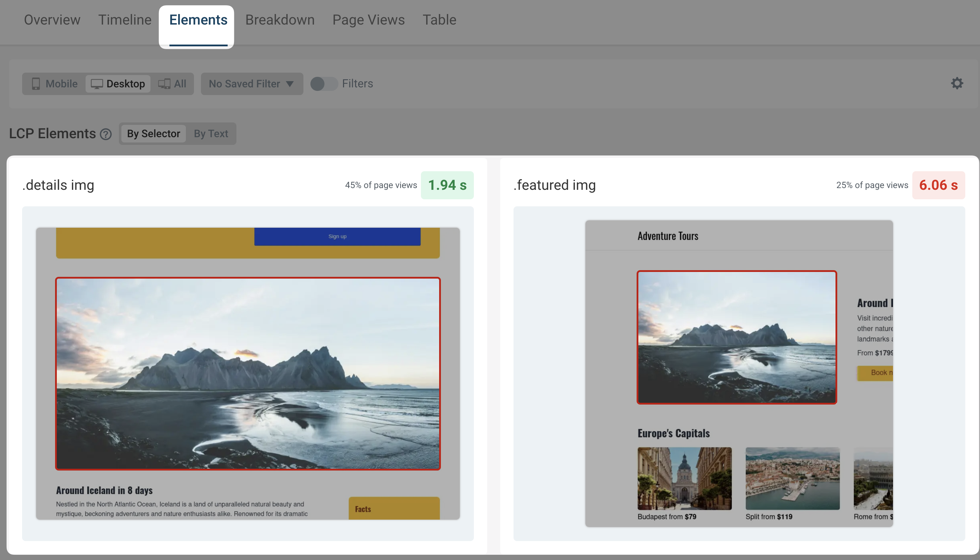Toggle the Filters switch on

pos(324,84)
